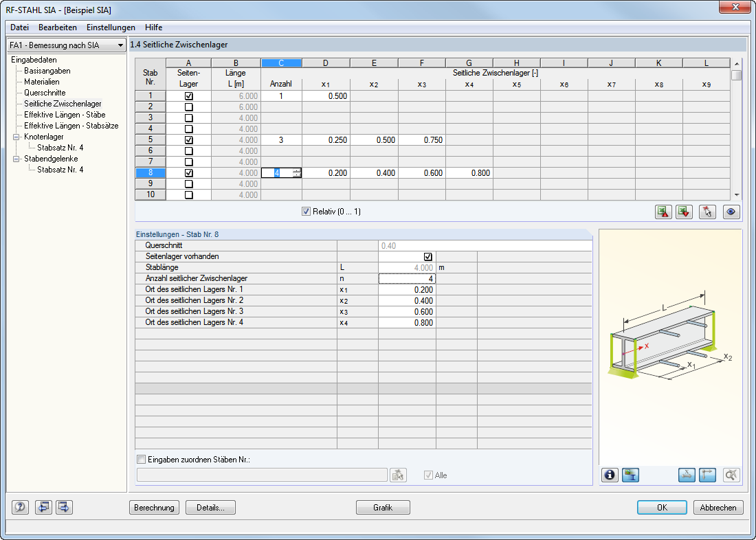Image resolution: width=756 pixels, height=540 pixels.
Task: Open the FA1 - Bemessung nach SIA dropdown
Action: [67, 45]
